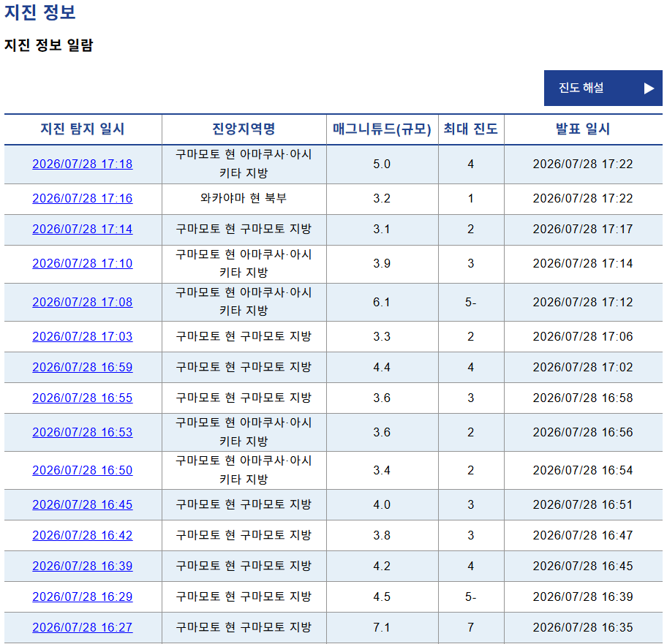Image resolution: width=667 pixels, height=644 pixels.
Task: Click the 5- intensity in the 17:08 row
Action: [470, 302]
